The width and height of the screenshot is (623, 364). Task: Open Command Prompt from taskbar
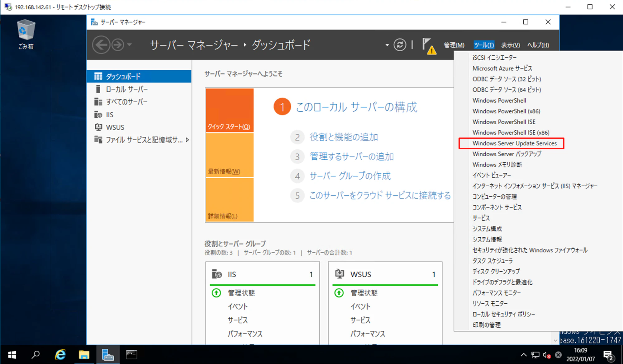(131, 355)
